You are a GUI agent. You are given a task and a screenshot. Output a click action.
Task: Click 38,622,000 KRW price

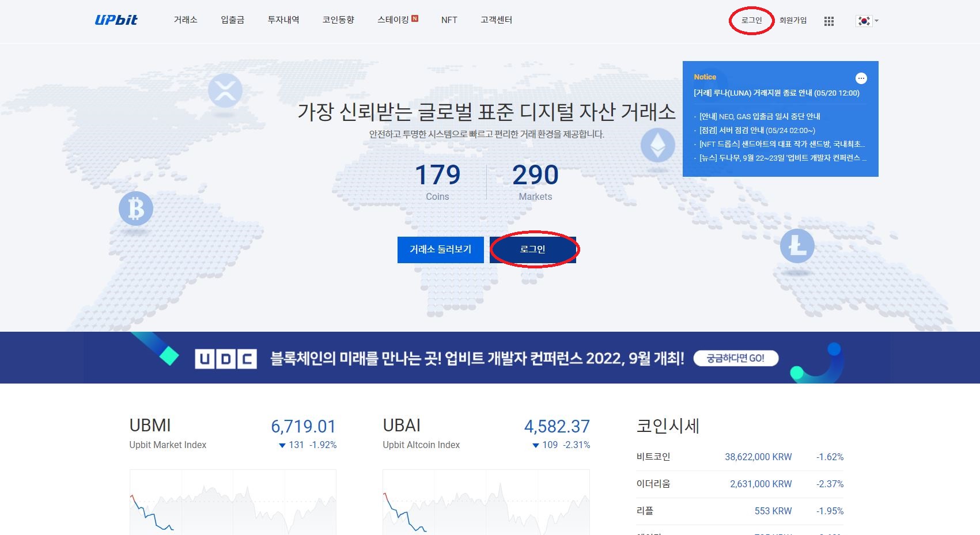[x=758, y=457]
